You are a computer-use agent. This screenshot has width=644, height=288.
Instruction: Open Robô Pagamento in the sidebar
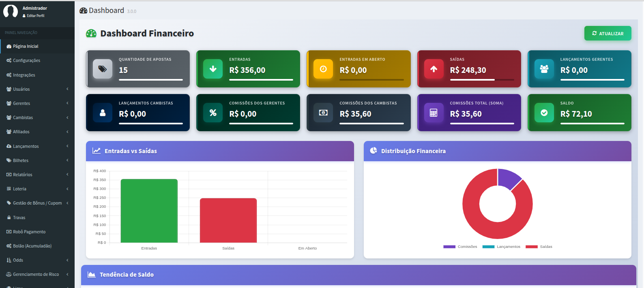(x=29, y=232)
